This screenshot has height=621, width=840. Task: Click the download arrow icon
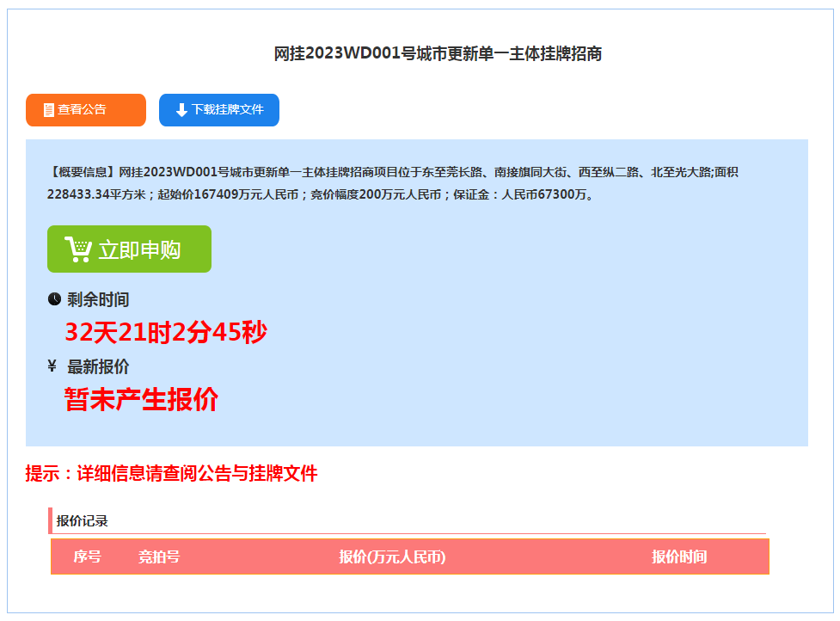click(x=181, y=110)
